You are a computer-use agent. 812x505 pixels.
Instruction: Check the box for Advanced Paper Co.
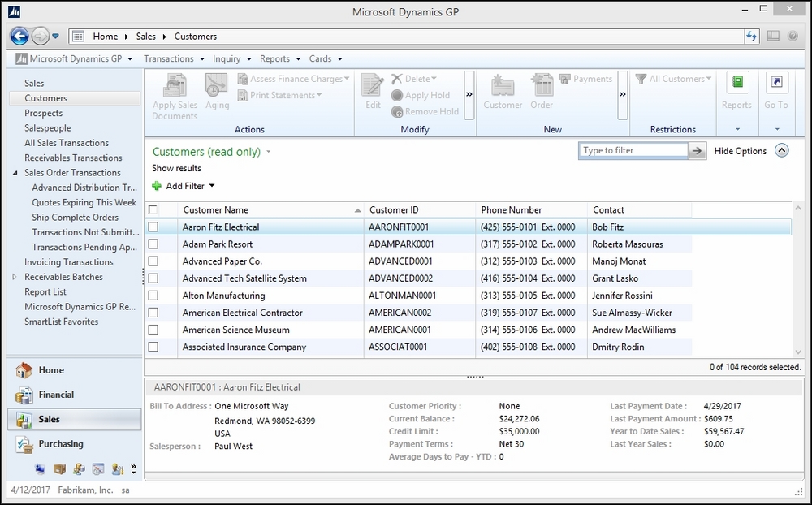(x=153, y=261)
